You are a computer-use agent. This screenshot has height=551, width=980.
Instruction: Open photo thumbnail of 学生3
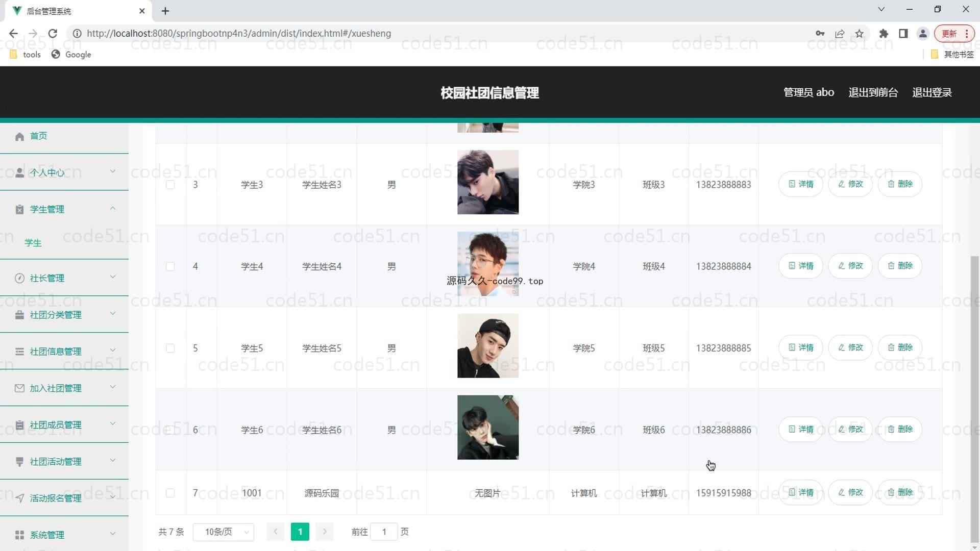(488, 182)
